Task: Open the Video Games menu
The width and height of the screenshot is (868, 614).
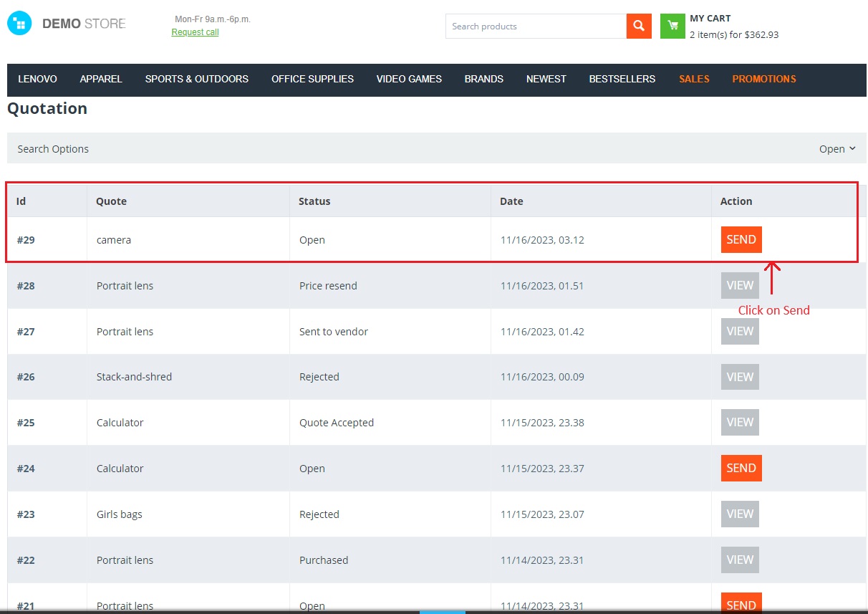Action: [409, 79]
